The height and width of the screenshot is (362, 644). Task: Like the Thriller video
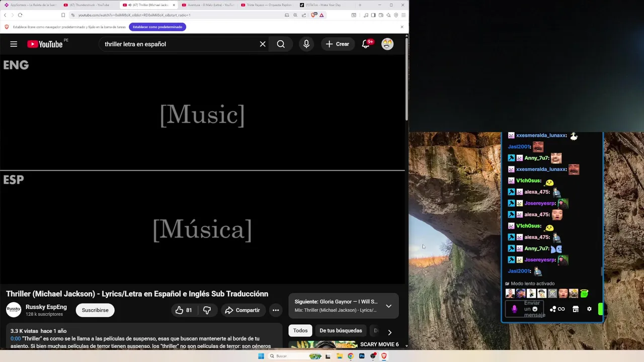184,310
